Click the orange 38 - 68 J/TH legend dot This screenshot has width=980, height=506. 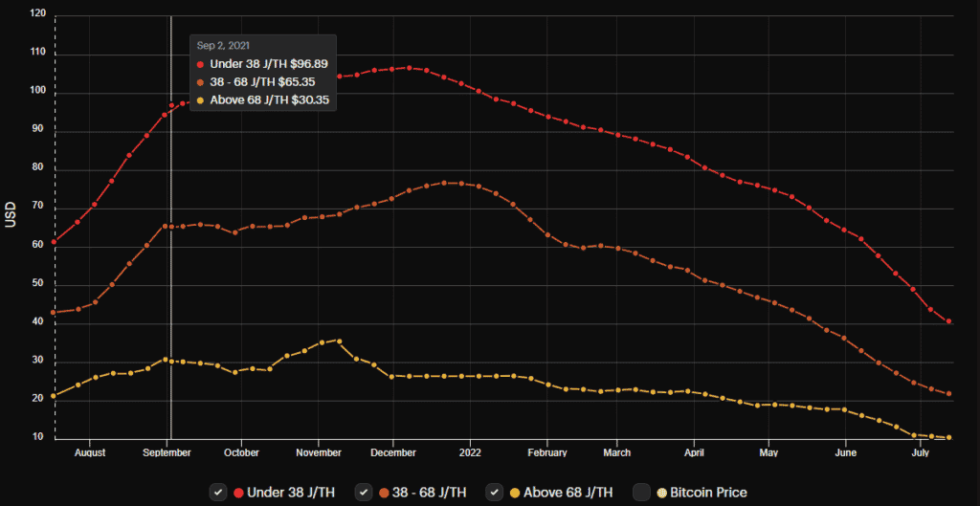tap(384, 492)
